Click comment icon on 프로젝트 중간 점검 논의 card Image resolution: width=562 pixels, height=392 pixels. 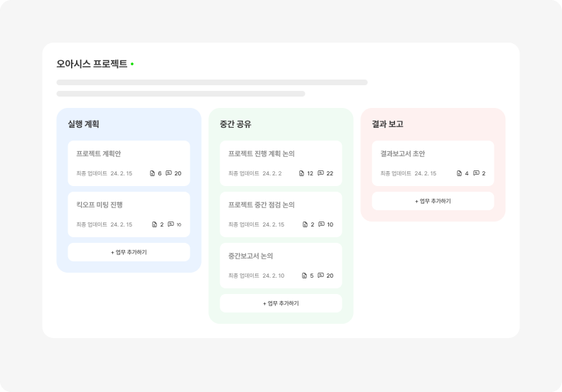click(x=321, y=224)
